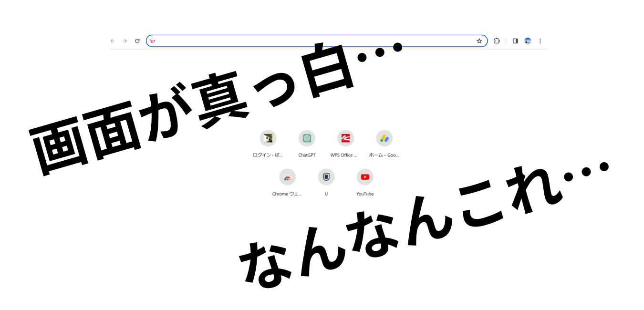Open the ChatGPT shortcut tile icon
Viewport: 644px width, 310px height.
click(x=307, y=138)
